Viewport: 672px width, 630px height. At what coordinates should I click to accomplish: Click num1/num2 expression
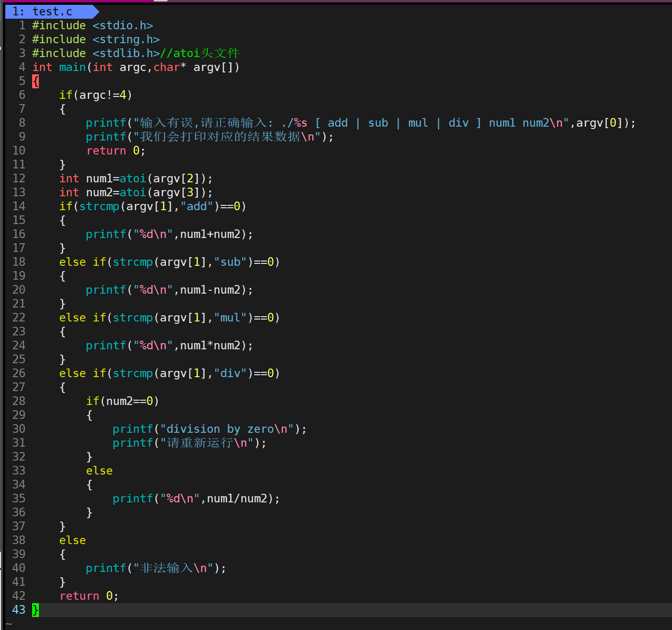[237, 499]
